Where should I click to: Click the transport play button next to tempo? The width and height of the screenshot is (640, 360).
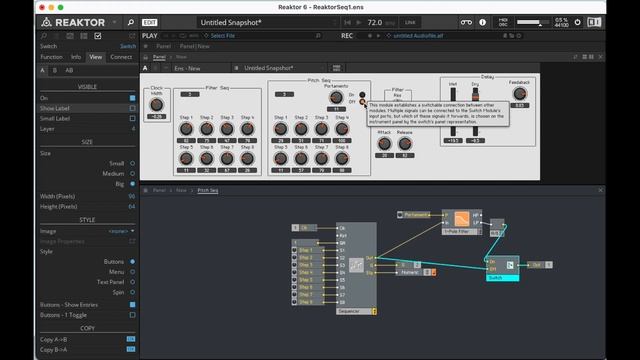click(359, 22)
